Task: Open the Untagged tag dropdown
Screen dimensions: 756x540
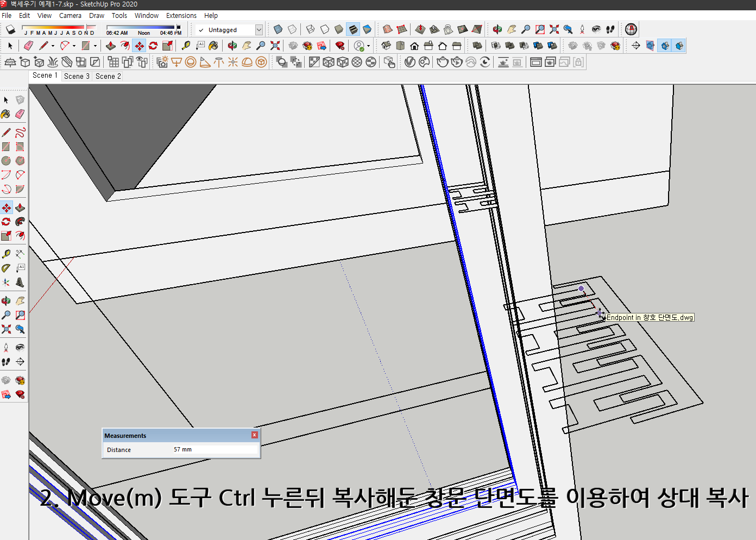Action: tap(259, 30)
